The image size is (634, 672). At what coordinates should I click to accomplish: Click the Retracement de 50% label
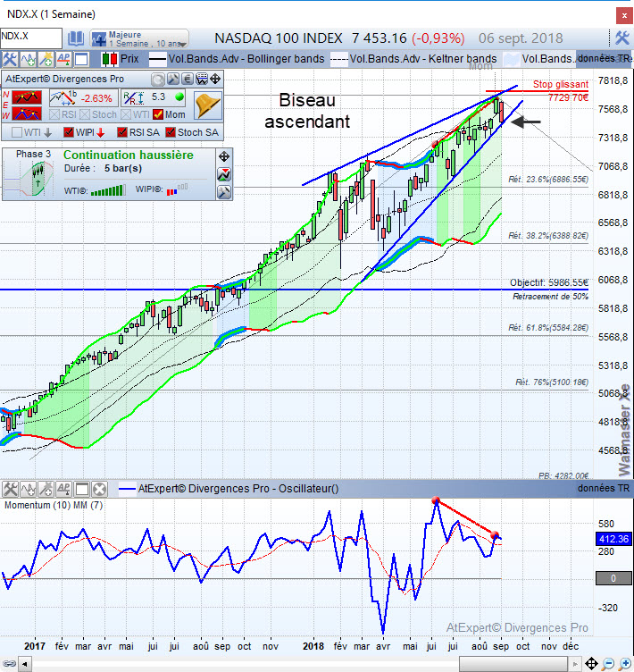550,297
